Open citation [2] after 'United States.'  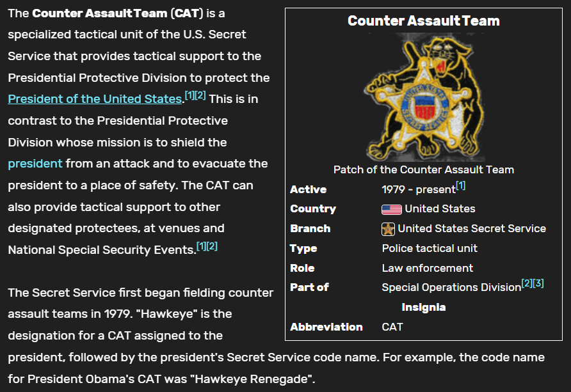[x=200, y=96]
